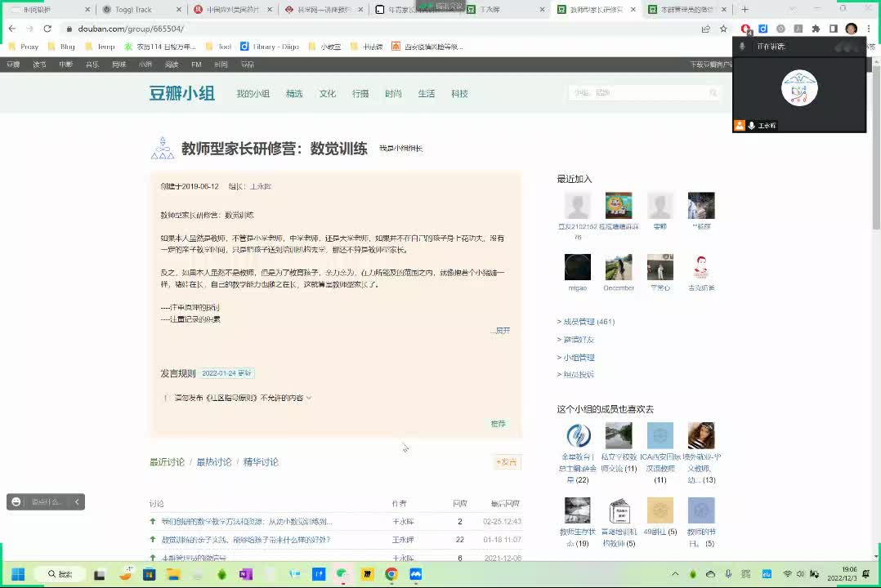This screenshot has height=588, width=881.
Task: Close the Toggl Track tab
Action: tap(179, 10)
